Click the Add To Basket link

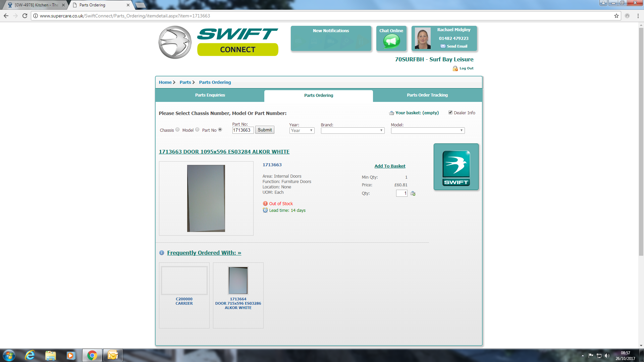click(x=390, y=166)
